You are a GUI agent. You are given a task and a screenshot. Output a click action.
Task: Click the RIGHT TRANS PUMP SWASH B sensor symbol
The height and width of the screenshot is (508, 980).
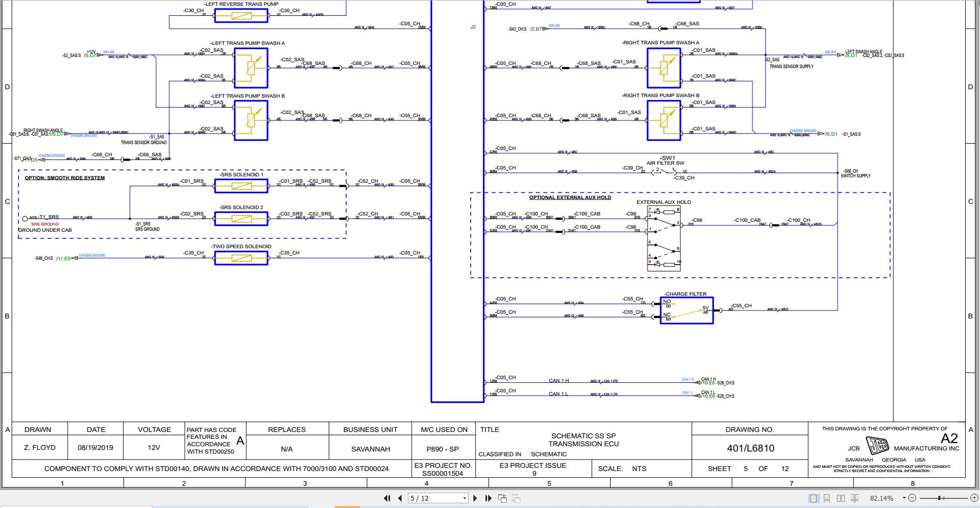tap(664, 120)
